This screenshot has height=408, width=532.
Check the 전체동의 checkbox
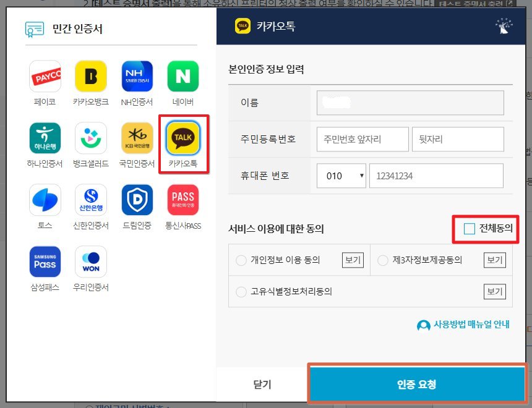click(x=470, y=229)
